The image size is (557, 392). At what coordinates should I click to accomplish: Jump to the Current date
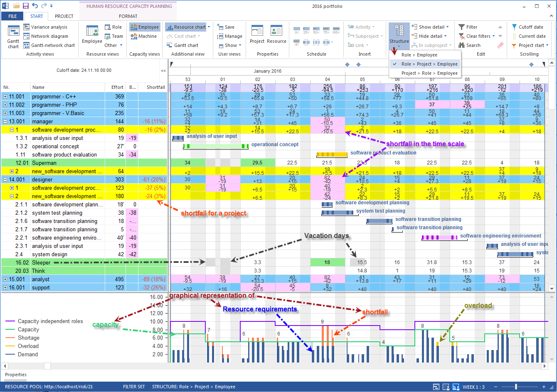tap(528, 36)
